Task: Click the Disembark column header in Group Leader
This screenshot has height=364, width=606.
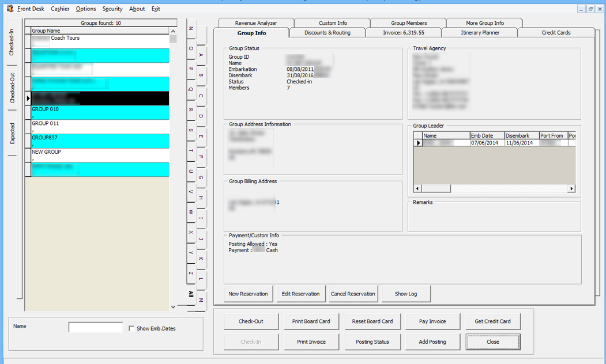Action: [522, 135]
